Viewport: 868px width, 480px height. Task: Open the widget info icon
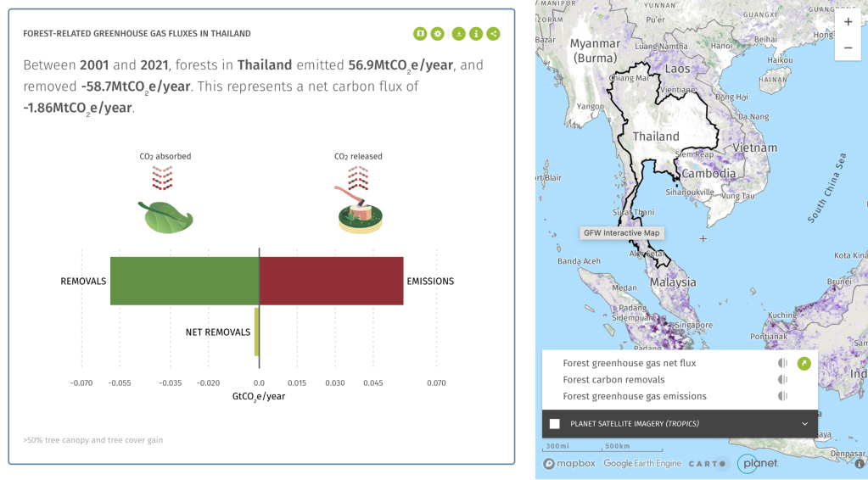pos(476,34)
